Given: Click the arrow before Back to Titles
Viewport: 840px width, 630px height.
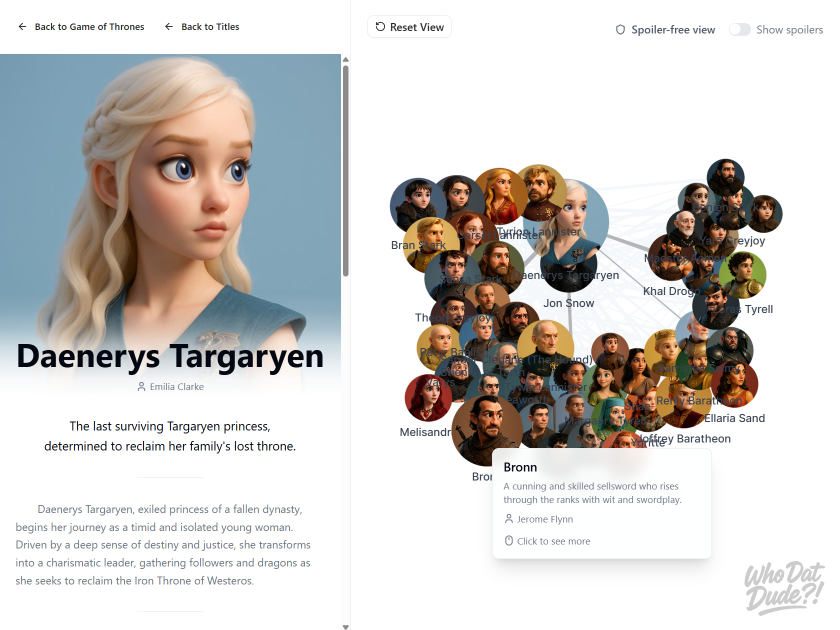Looking at the screenshot, I should pos(169,26).
